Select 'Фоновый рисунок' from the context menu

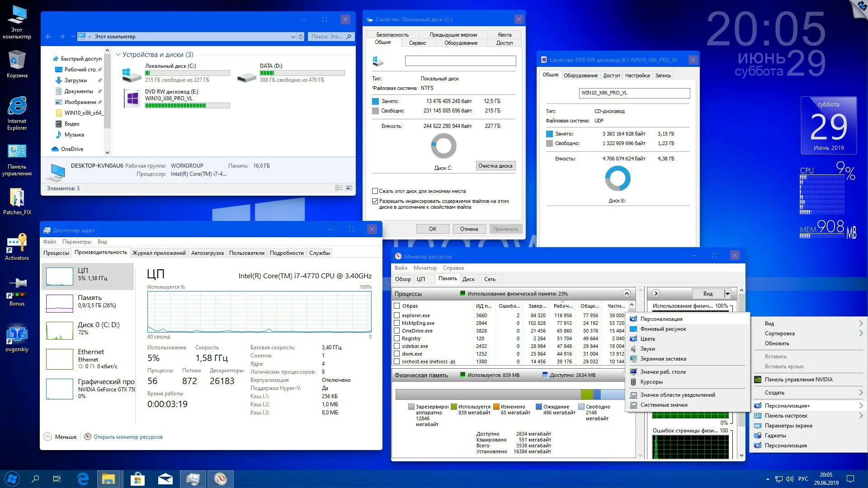663,329
